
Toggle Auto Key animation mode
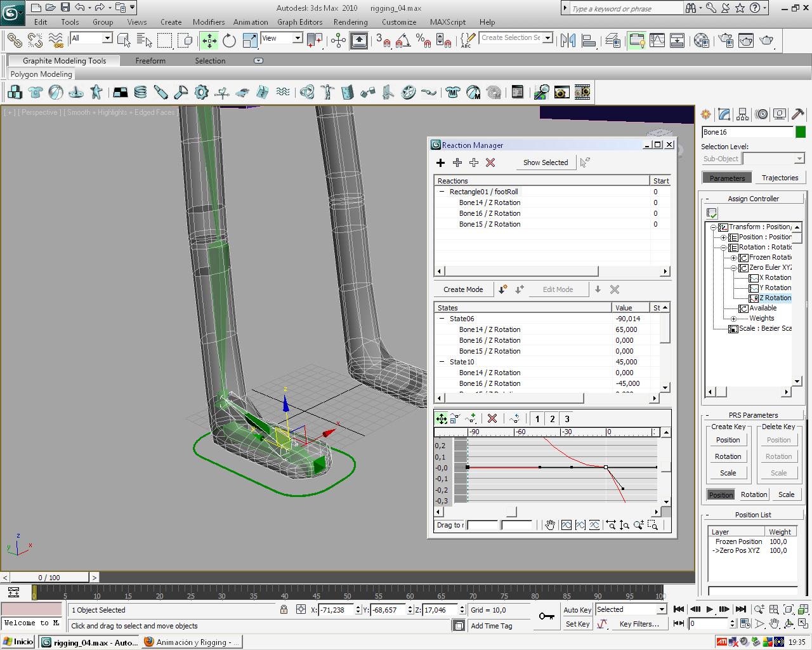[577, 610]
